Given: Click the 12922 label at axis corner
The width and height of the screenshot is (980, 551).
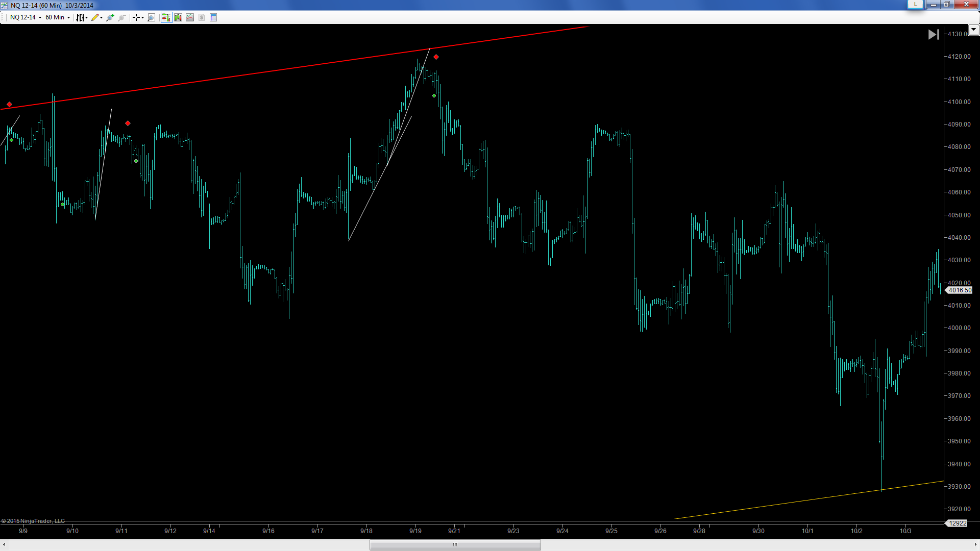Looking at the screenshot, I should coord(958,523).
